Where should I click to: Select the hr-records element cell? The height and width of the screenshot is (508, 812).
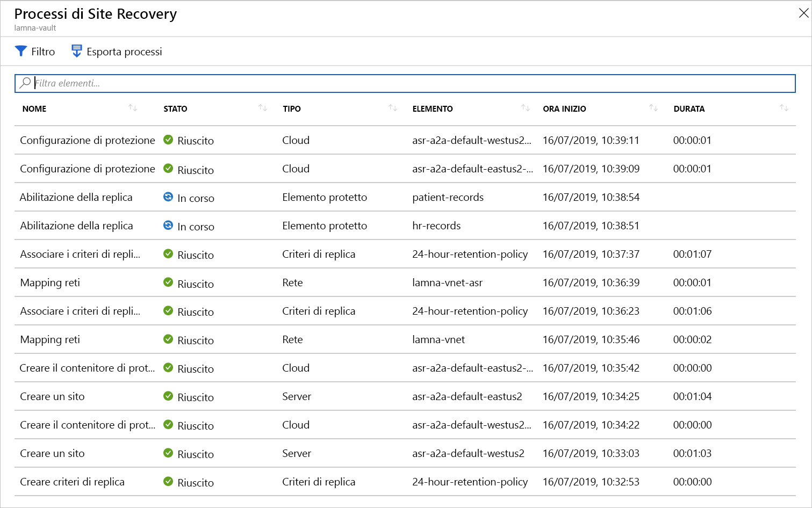pos(436,226)
